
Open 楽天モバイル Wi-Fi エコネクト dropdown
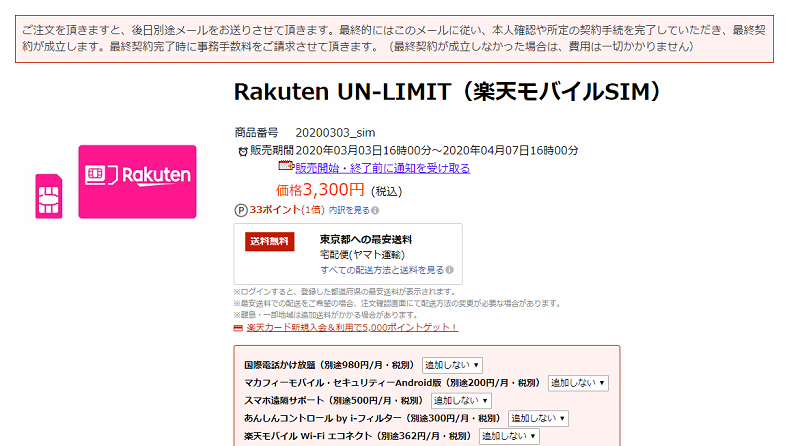[509, 436]
